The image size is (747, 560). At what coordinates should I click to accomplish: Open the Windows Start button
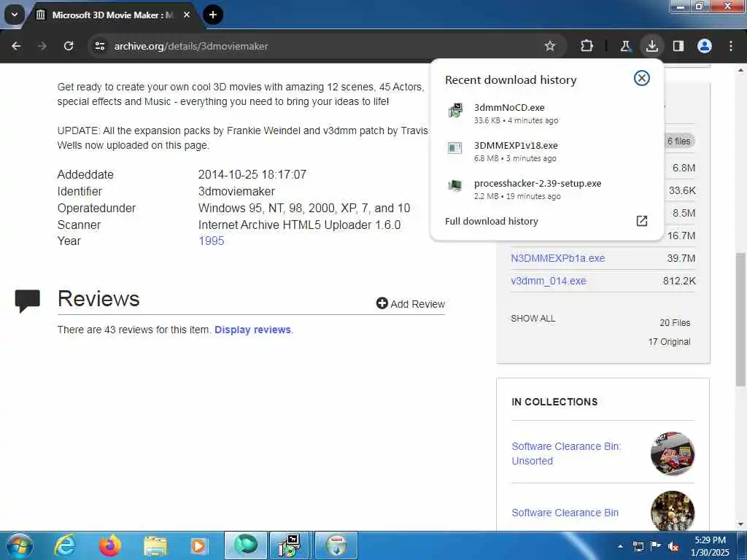pyautogui.click(x=20, y=545)
